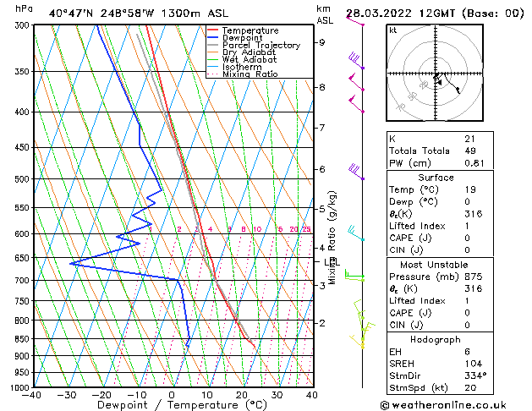The image size is (532, 411).
Task: Select the Totals Totals value 49
Action: [470, 151]
